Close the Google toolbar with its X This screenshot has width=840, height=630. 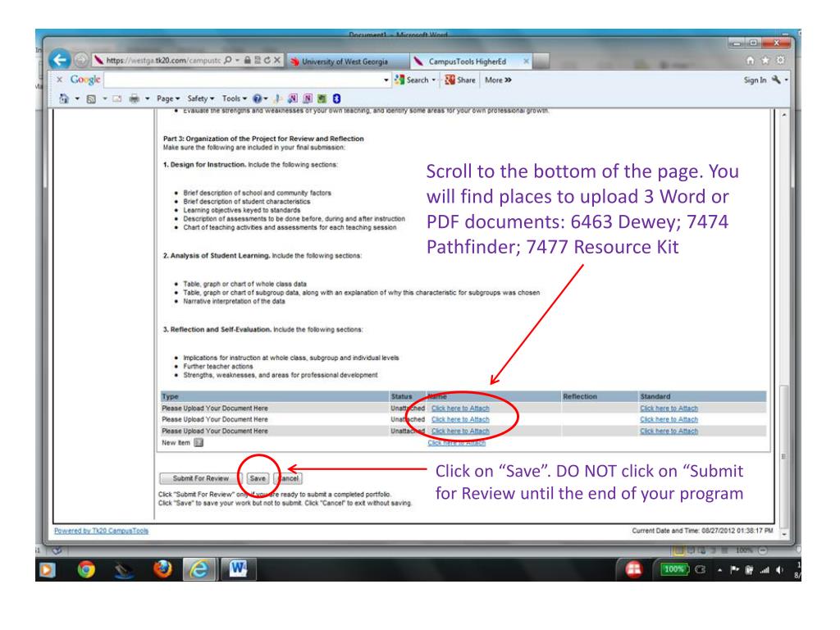click(59, 80)
